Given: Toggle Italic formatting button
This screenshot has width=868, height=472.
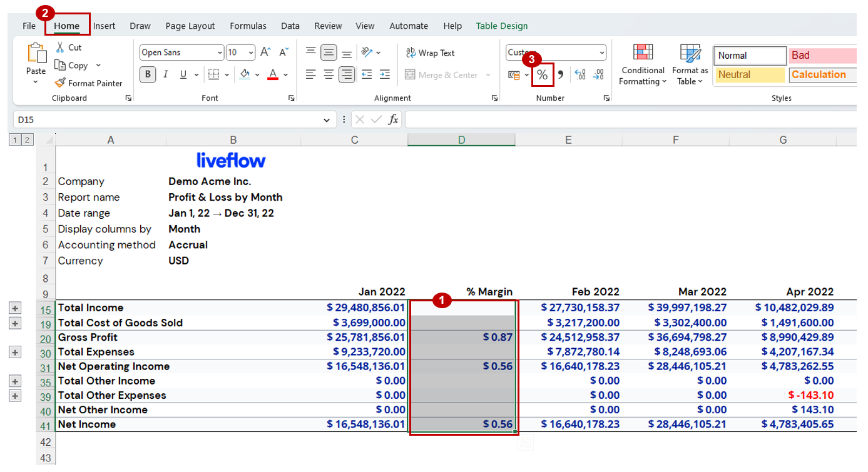Looking at the screenshot, I should 165,75.
